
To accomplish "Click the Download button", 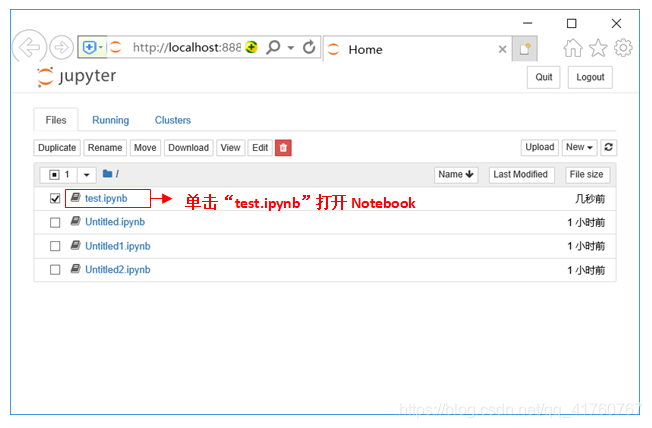I will click(x=188, y=148).
